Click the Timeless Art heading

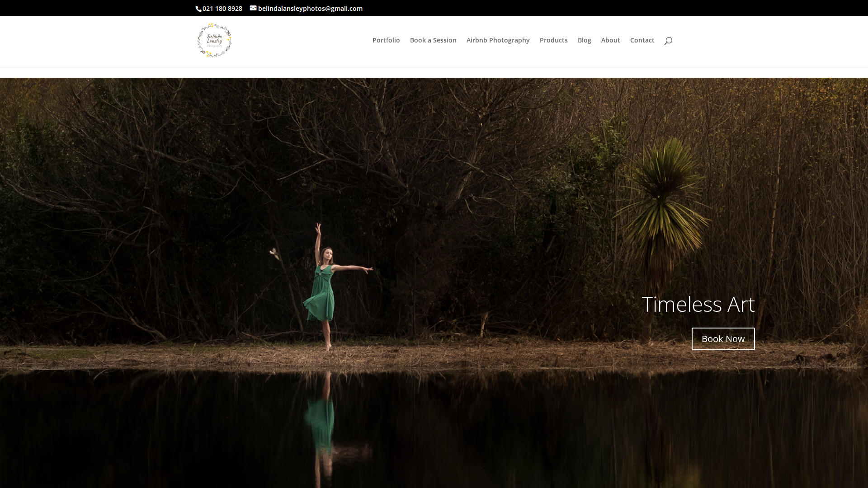698,305
